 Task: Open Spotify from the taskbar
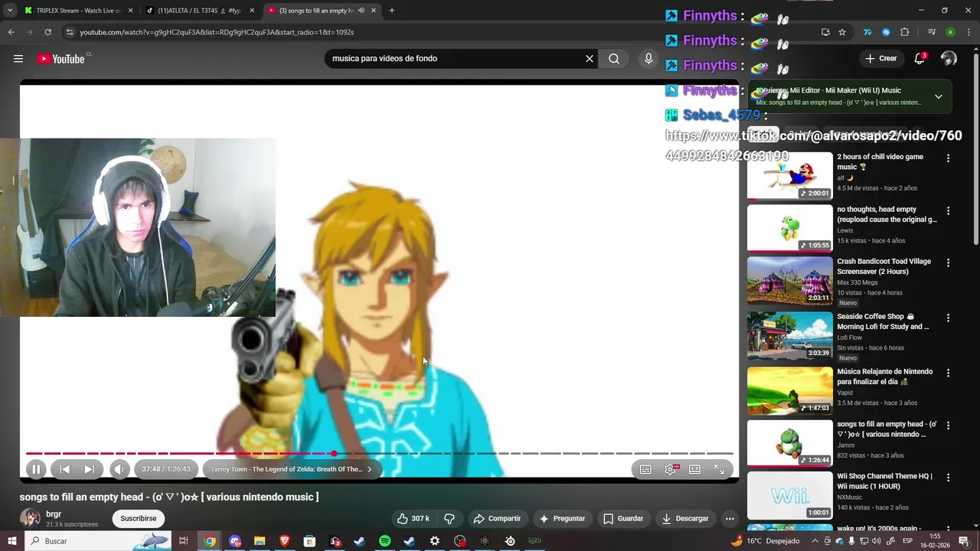(384, 541)
